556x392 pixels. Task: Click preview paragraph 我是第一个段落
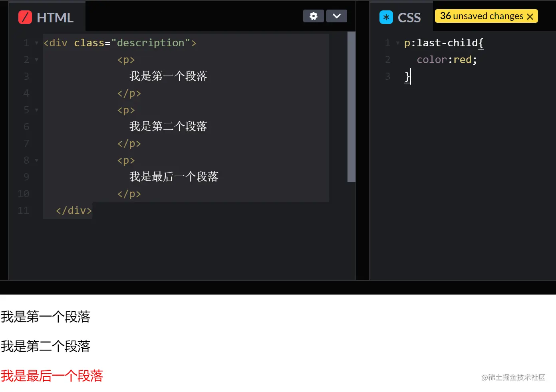coord(46,317)
